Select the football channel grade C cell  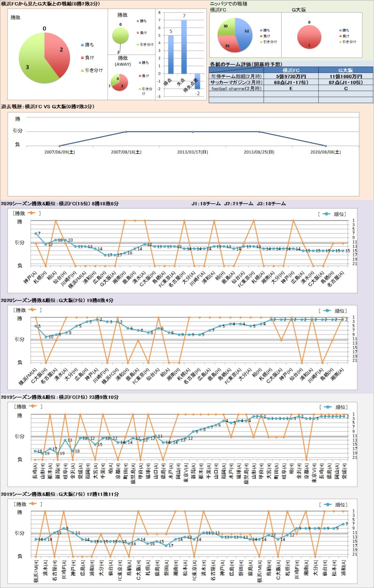[x=346, y=89]
